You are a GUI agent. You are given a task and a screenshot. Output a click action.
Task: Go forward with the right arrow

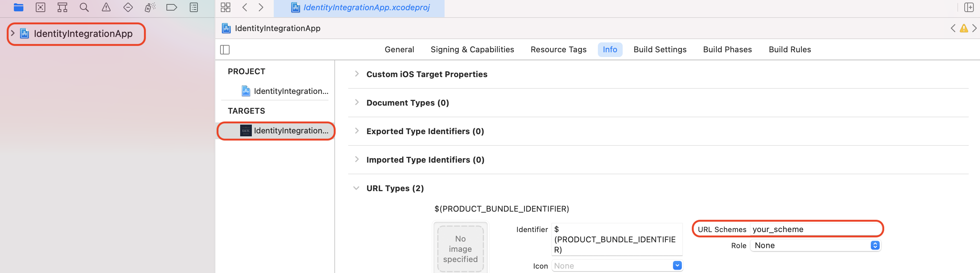coord(261,7)
